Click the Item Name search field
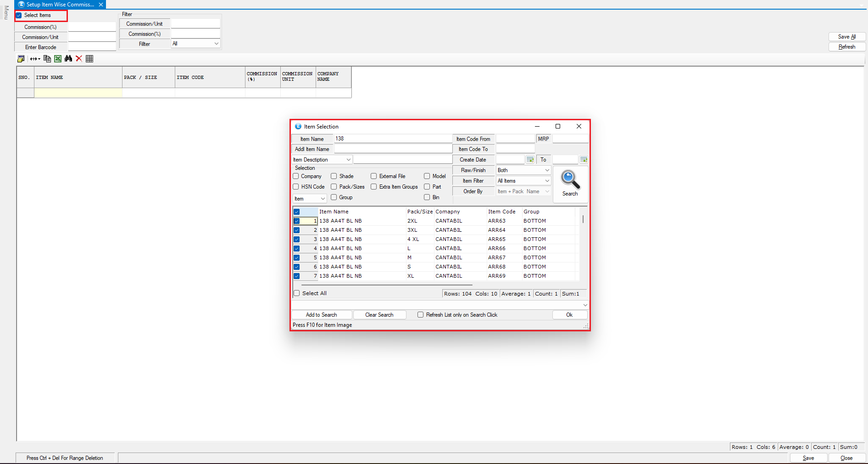The image size is (868, 464). (393, 139)
